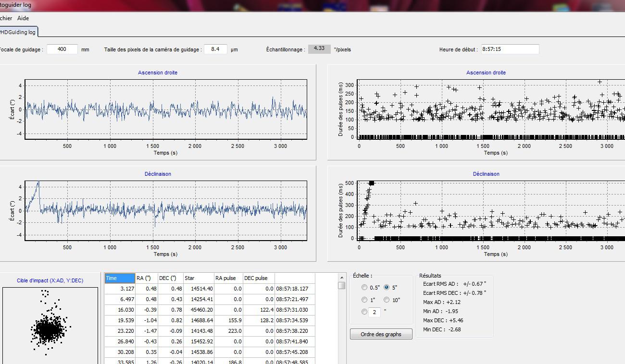Click the RA pulse value 223.0
Screen dimensions: 625x364
click(228, 331)
